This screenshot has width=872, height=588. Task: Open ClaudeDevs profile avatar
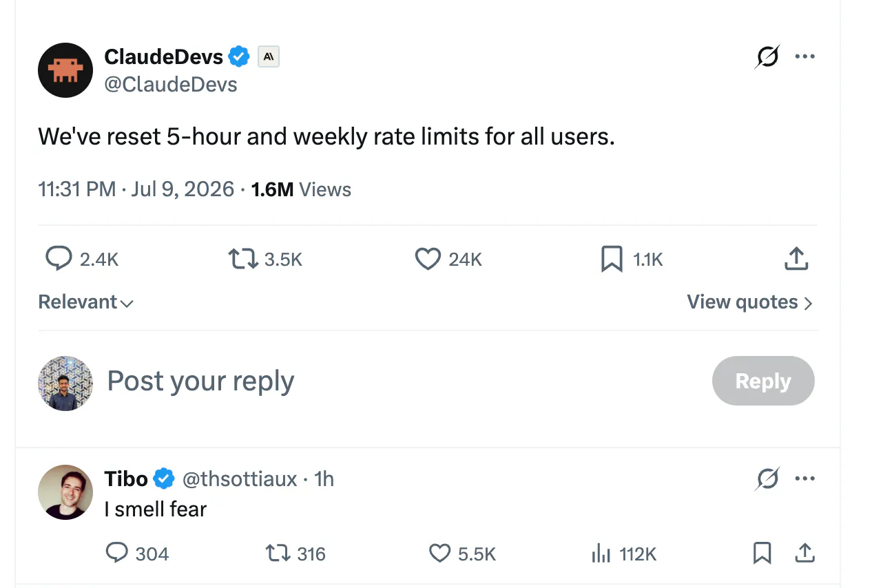point(65,70)
